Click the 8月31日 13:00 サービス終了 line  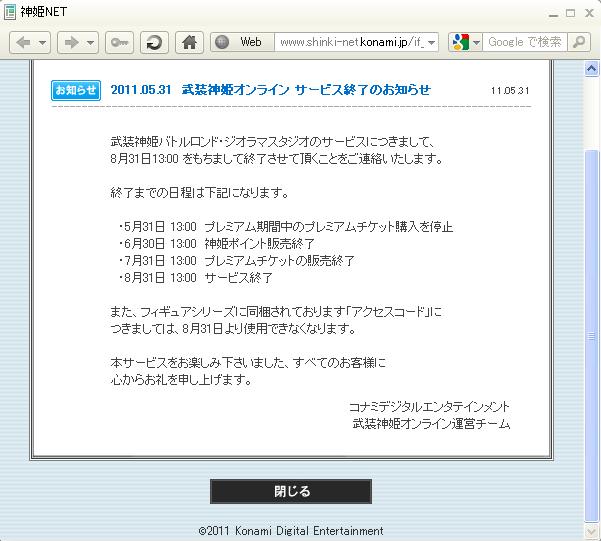(195, 278)
